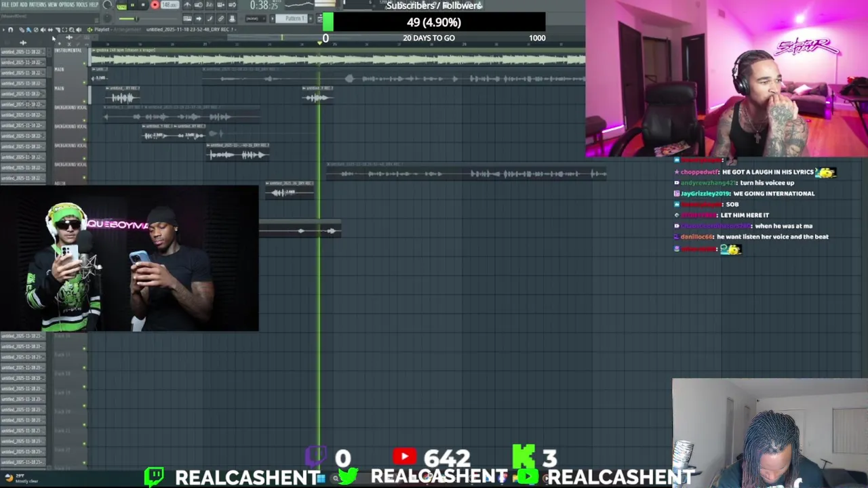Viewport: 868px width, 488px height.
Task: Click the 0:38:25 time display
Action: pyautogui.click(x=264, y=5)
